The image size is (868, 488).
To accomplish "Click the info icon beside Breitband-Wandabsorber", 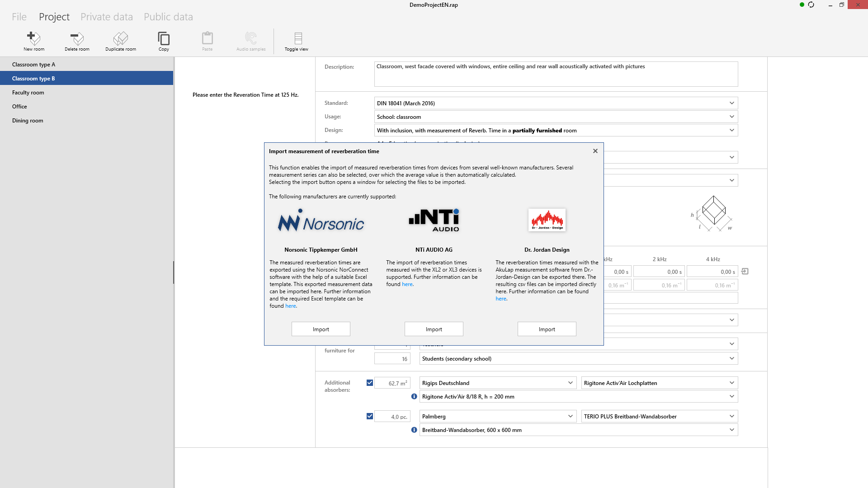I will (x=414, y=430).
